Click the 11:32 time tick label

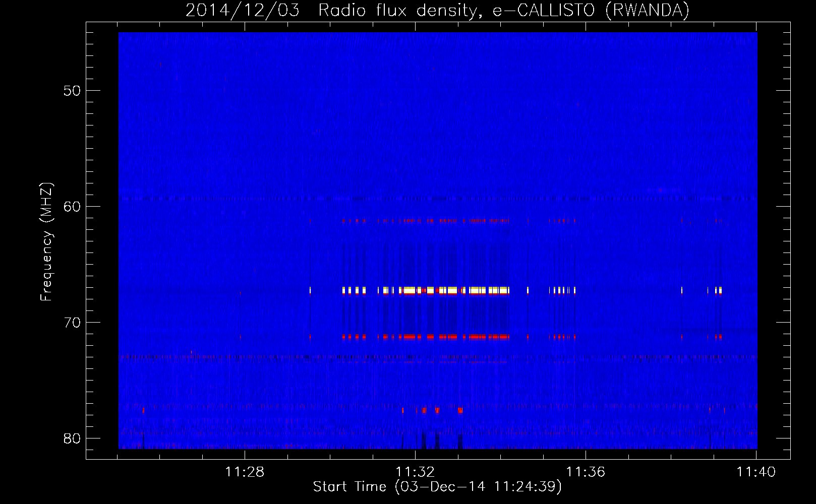415,472
